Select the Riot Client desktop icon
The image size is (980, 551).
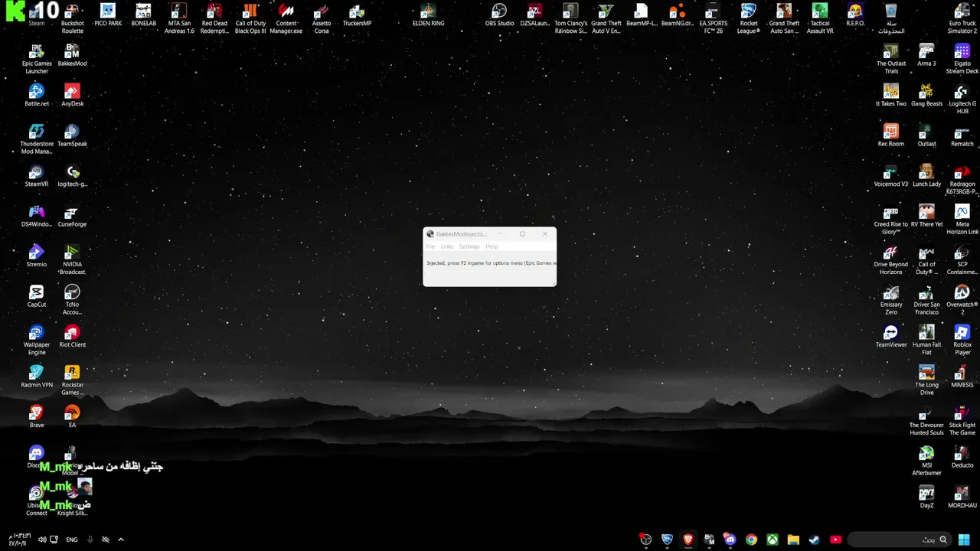point(72,337)
